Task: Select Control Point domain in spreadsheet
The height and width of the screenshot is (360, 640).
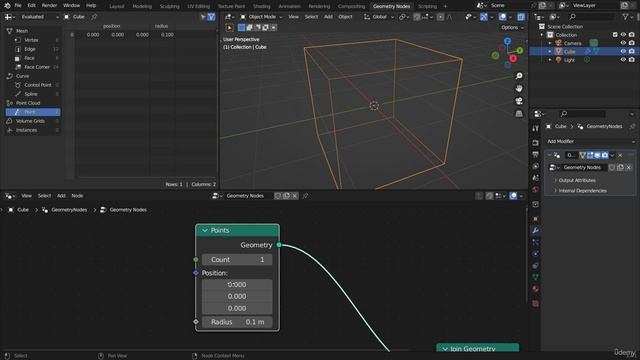Action: (38, 85)
